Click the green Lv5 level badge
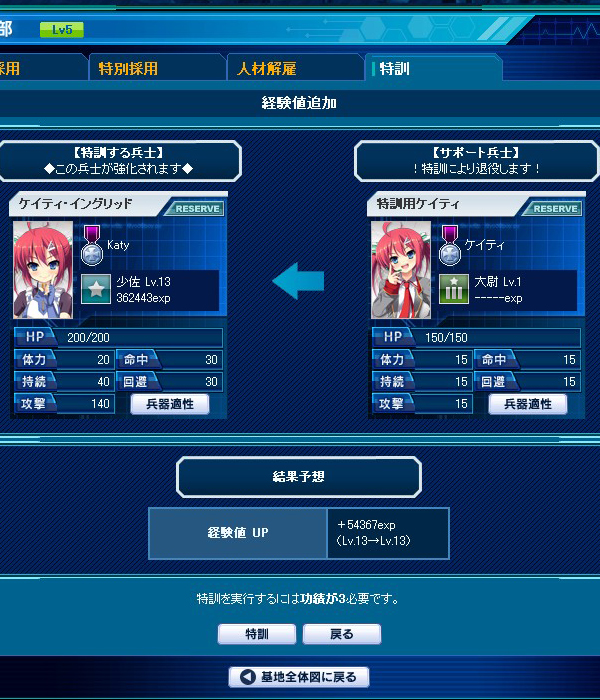Image resolution: width=600 pixels, height=700 pixels. (62, 30)
